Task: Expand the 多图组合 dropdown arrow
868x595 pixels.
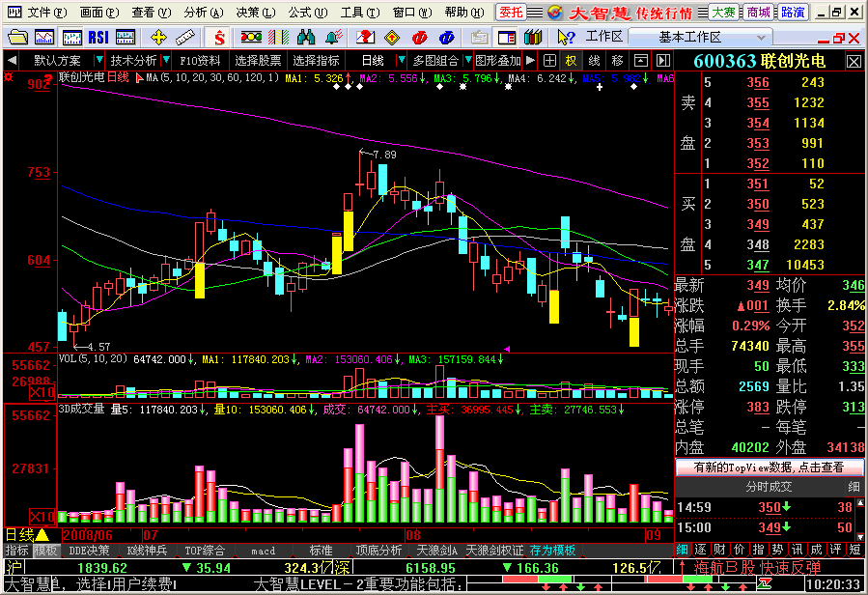Action: point(467,60)
